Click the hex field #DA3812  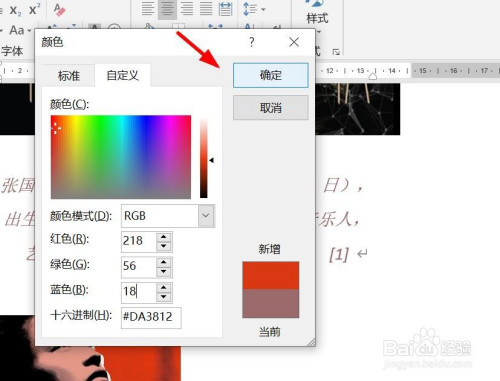click(x=151, y=317)
